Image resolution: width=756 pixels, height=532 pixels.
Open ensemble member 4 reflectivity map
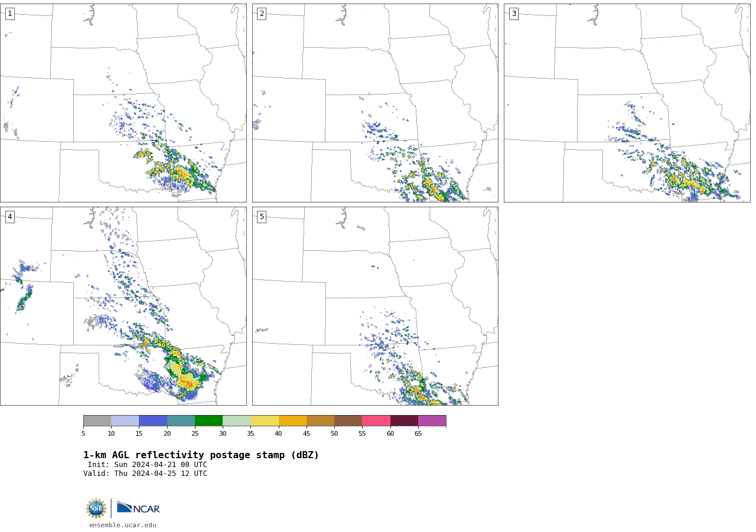click(123, 306)
